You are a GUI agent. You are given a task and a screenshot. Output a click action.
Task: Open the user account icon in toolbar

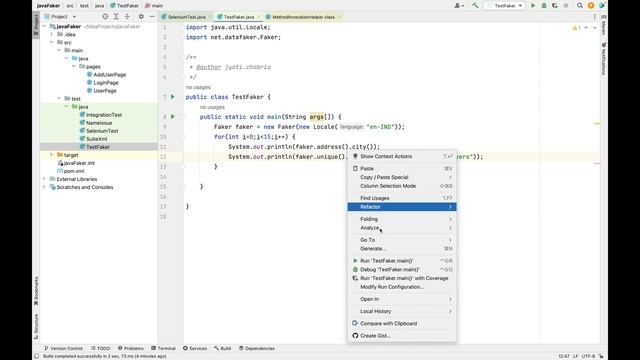459,6
